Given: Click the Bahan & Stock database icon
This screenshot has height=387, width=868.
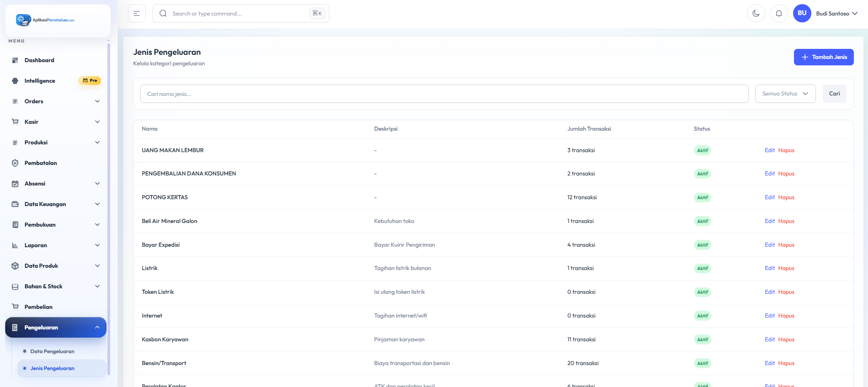Looking at the screenshot, I should pos(15,286).
